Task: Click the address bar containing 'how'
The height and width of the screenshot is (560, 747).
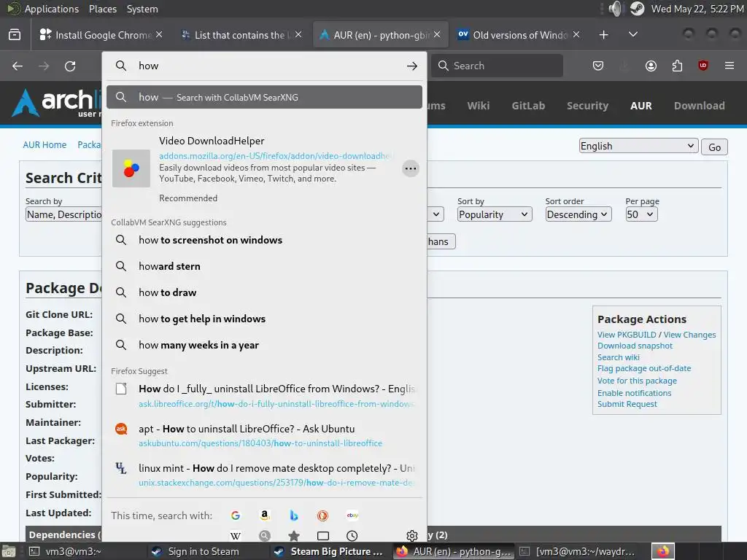Action: pyautogui.click(x=264, y=66)
